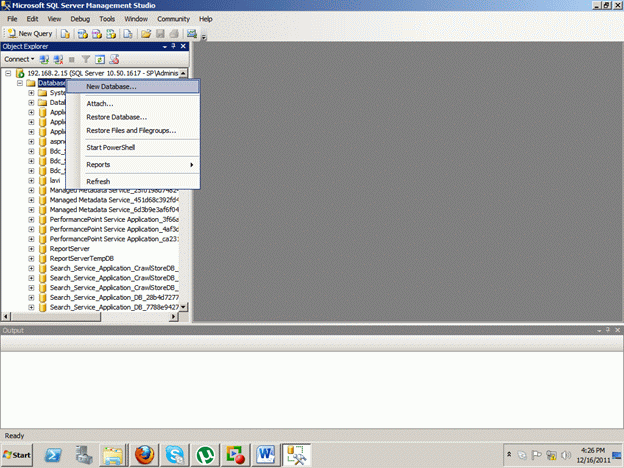
Task: Choose Restore Files and Filegroups...
Action: (133, 131)
